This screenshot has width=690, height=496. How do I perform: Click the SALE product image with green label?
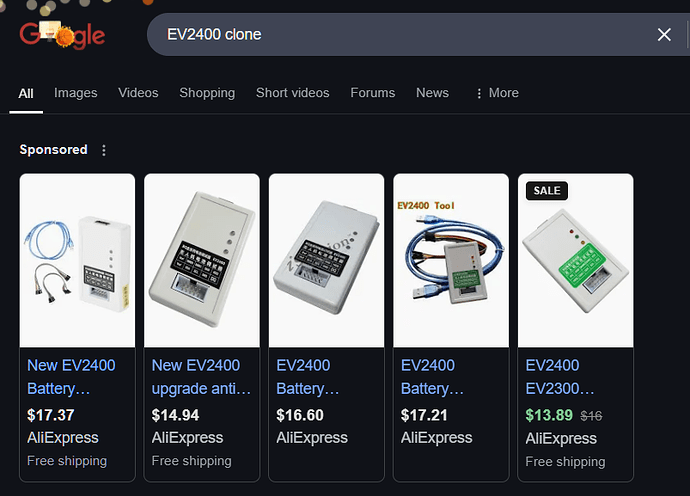[x=575, y=260]
